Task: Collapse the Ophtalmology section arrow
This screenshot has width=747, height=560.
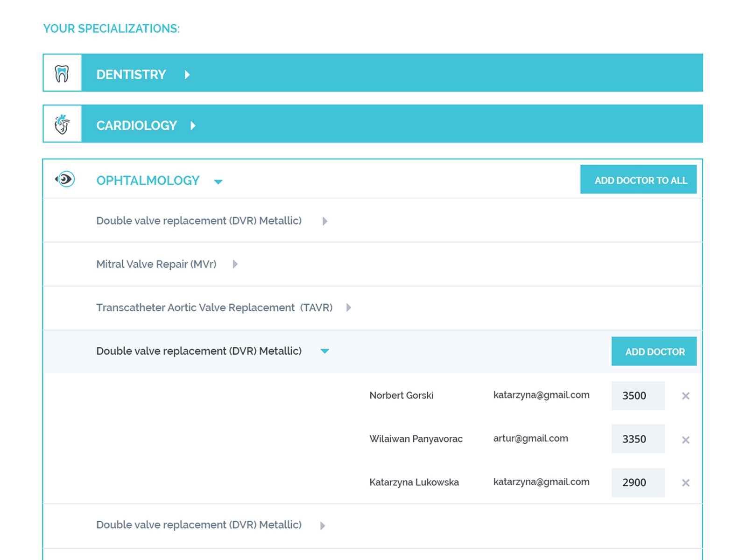Action: coord(218,182)
